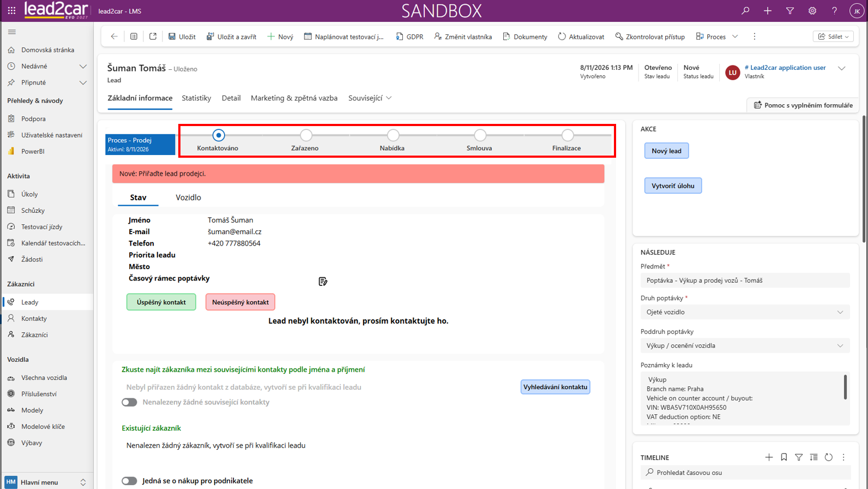
Task: Open the Druh poptávky dropdown
Action: [x=745, y=312]
